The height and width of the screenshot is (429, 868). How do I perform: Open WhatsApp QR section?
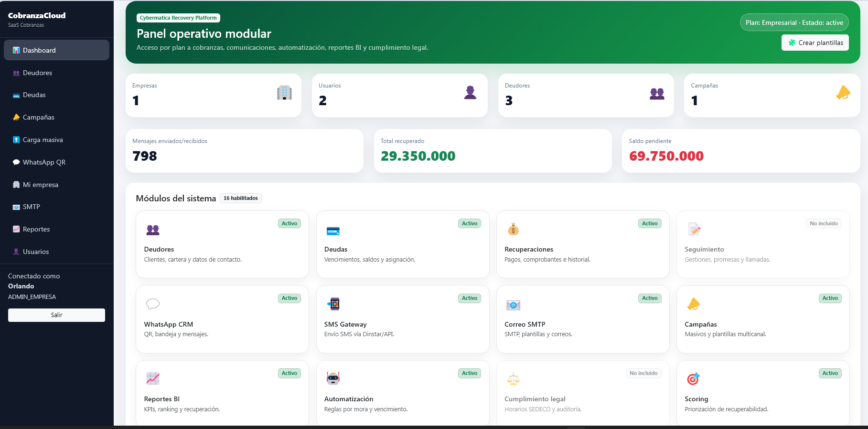[x=56, y=162]
